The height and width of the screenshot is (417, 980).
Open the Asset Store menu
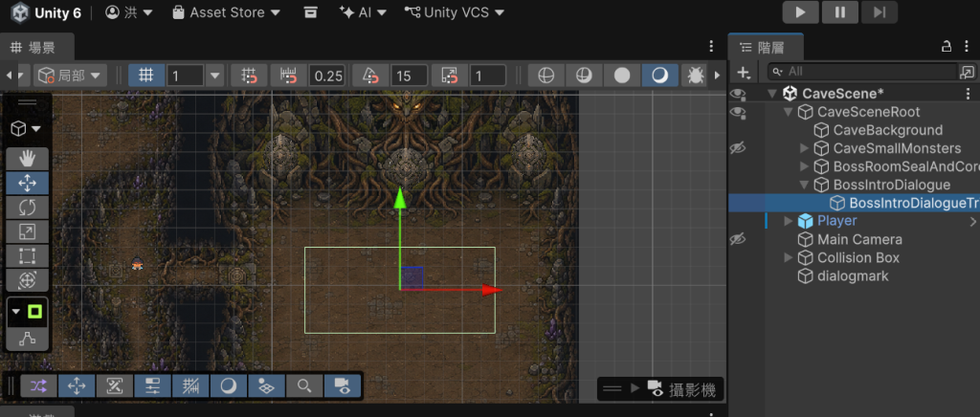tap(226, 12)
